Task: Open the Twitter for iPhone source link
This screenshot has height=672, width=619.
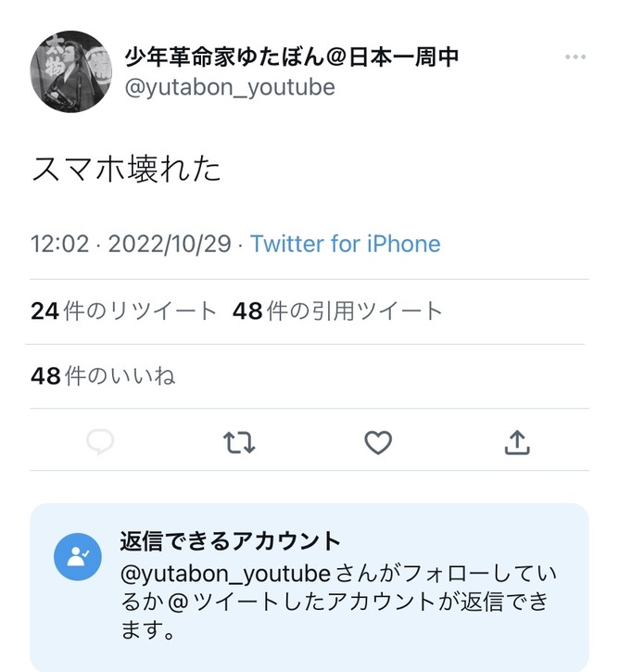Action: (x=346, y=244)
